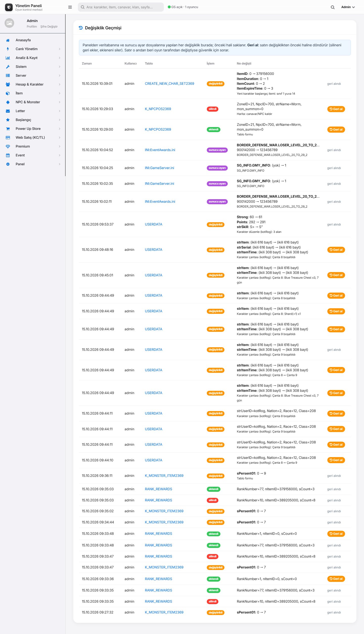Expand the Event submenu chevron
Image resolution: width=364 pixels, height=634 pixels.
(60, 155)
